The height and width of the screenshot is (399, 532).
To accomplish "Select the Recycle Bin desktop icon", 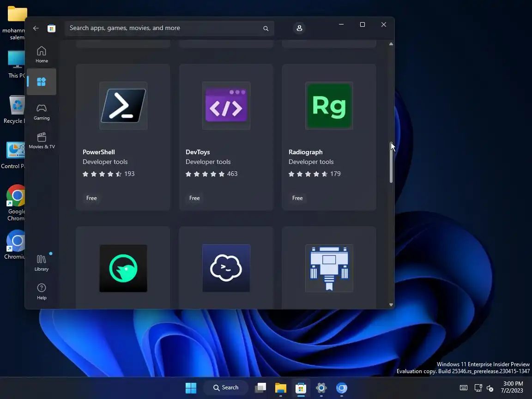I will pyautogui.click(x=14, y=109).
